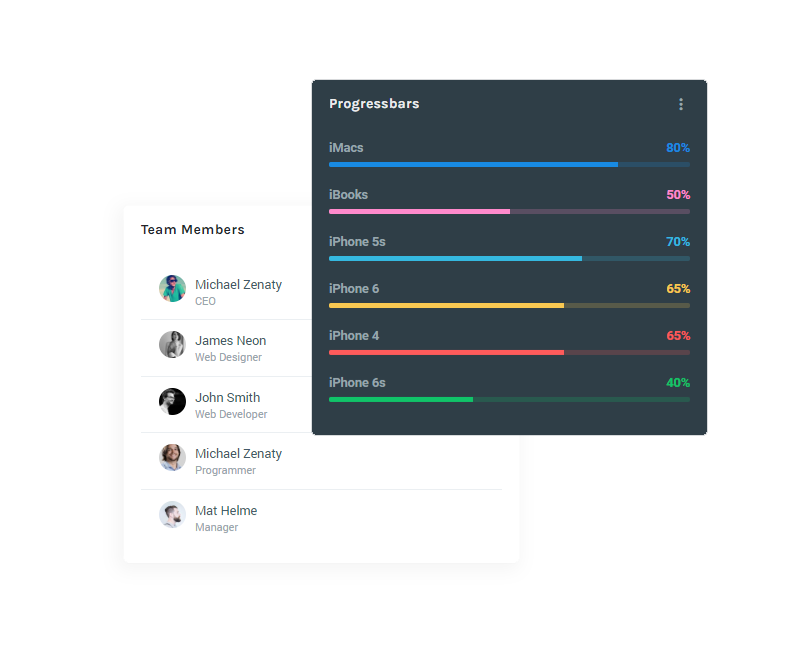Click the 40% iPhone 6s percentage label
This screenshot has width=800, height=650.
pyautogui.click(x=678, y=383)
